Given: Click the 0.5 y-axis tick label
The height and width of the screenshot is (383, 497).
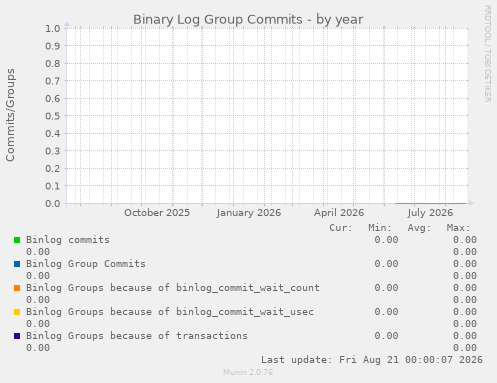Looking at the screenshot, I should tap(53, 116).
